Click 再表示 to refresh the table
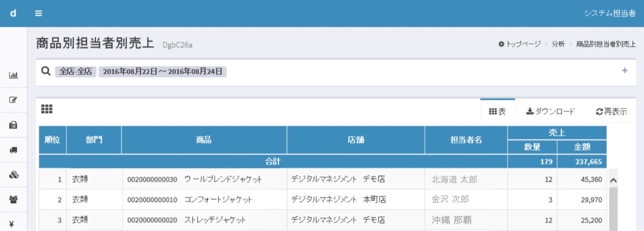Viewport: 644px width, 231px height. [611, 111]
